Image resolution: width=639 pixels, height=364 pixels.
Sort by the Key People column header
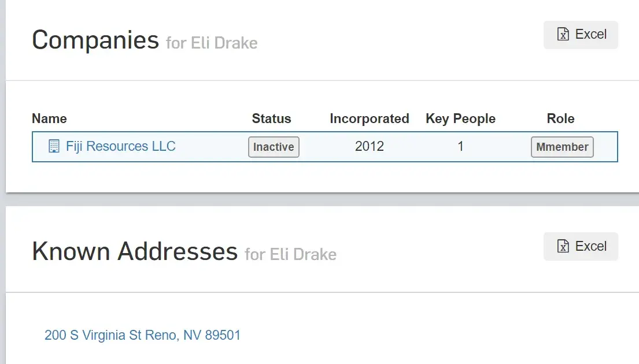(460, 119)
